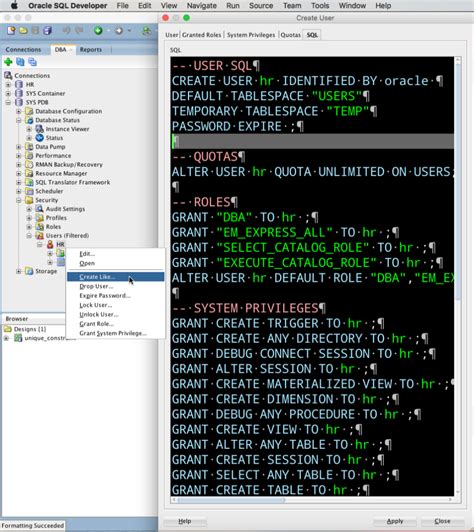The height and width of the screenshot is (532, 474).
Task: Click the RMAN Backup/Recovery icon
Action: 29,165
